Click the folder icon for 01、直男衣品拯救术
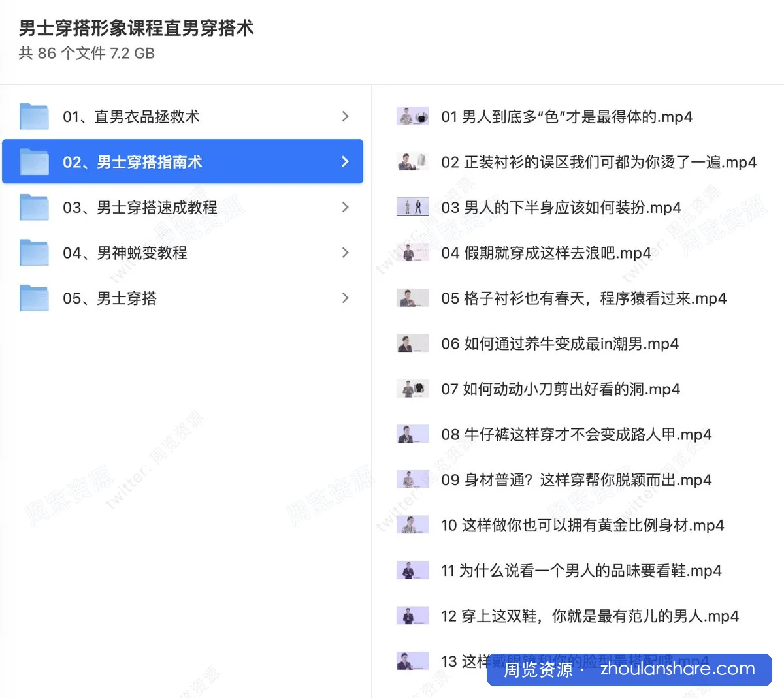Image resolution: width=784 pixels, height=698 pixels. tap(34, 117)
